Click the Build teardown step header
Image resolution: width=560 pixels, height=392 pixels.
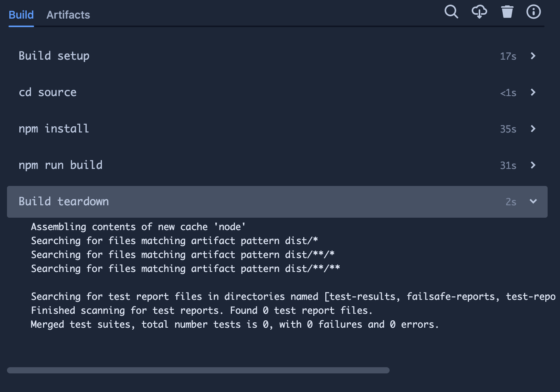277,201
